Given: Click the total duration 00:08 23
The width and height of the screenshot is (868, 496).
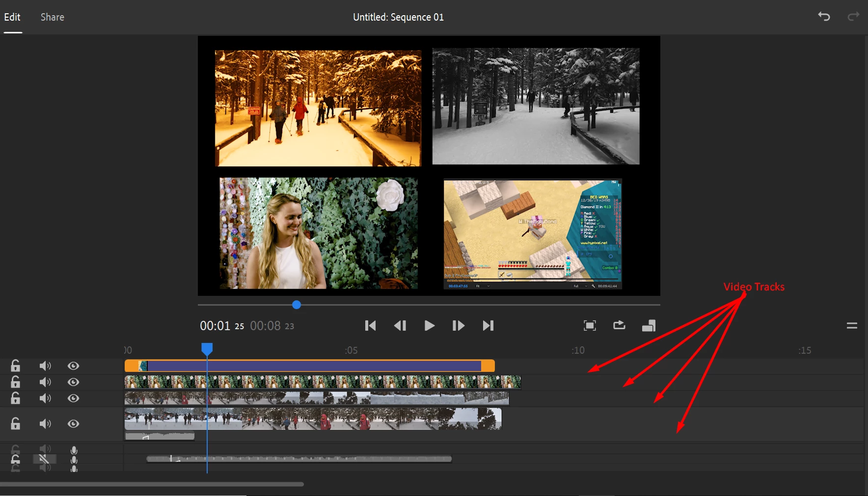Looking at the screenshot, I should [x=272, y=326].
